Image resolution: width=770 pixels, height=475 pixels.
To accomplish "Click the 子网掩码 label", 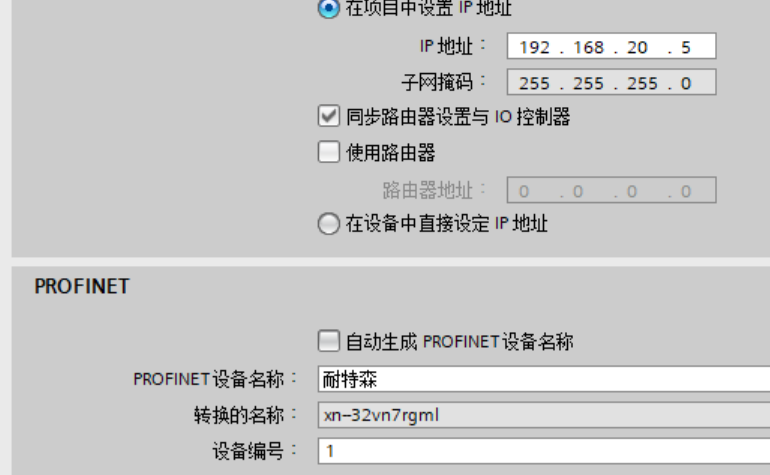I will 437,82.
